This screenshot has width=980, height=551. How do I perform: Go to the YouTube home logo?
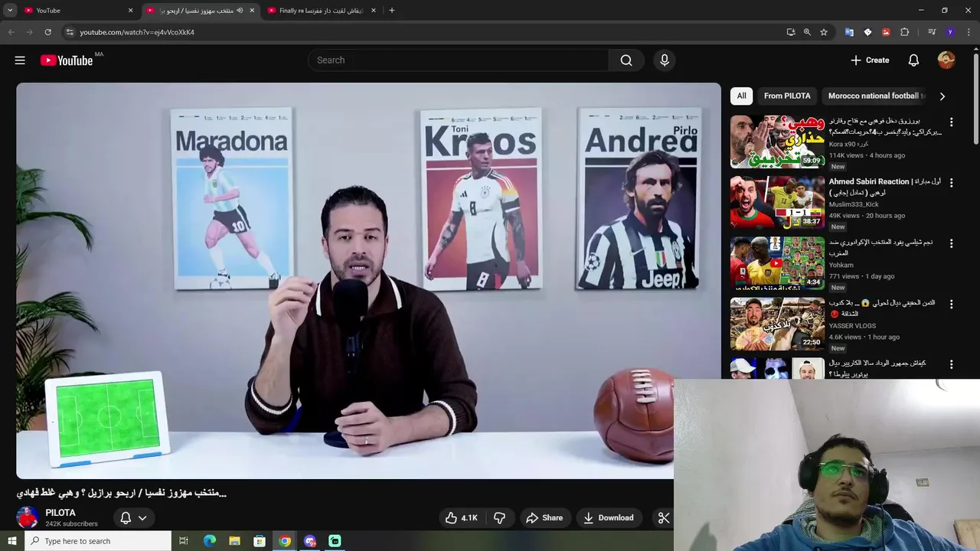67,60
